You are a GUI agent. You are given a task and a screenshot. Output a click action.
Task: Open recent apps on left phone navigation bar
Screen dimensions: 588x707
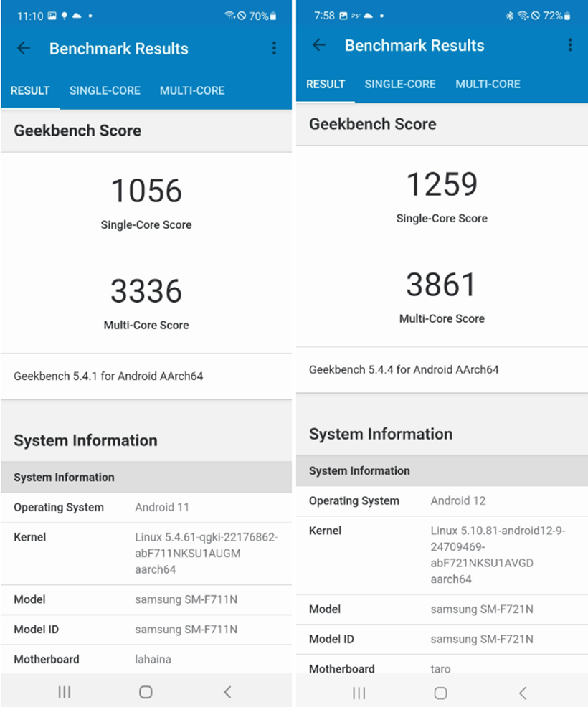tap(65, 692)
